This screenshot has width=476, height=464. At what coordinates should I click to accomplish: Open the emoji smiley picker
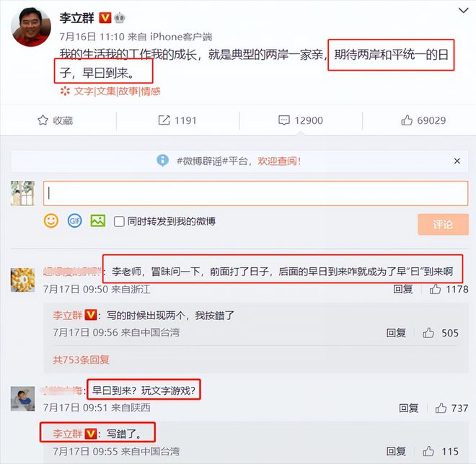(x=51, y=220)
